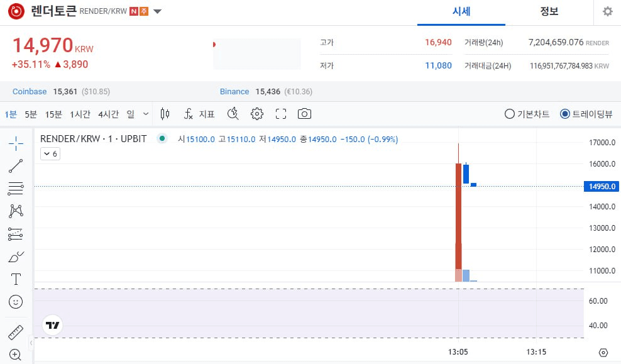Select the 5분 interval

click(x=31, y=114)
